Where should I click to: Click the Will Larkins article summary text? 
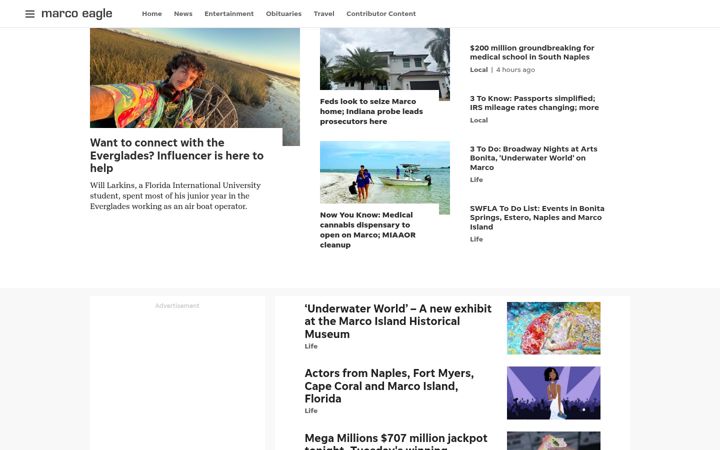click(175, 196)
